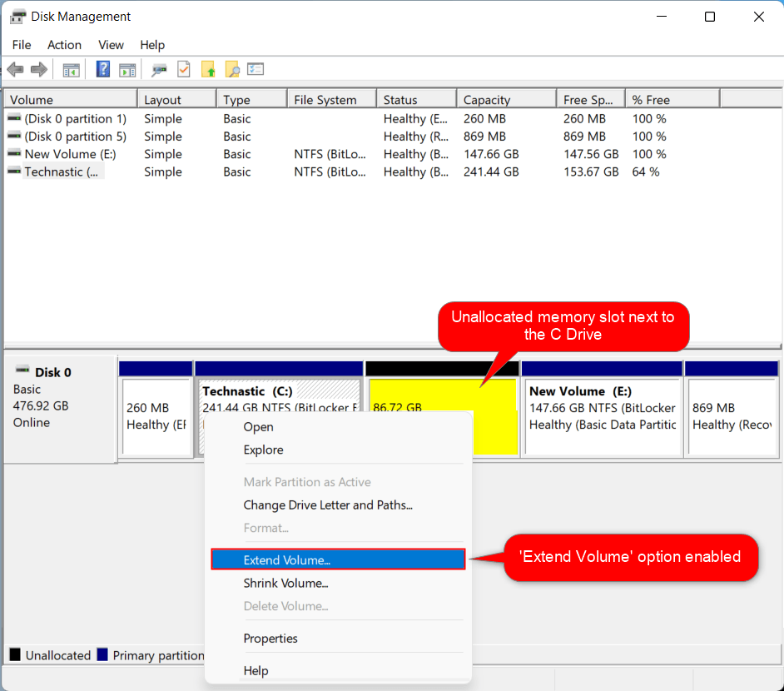Open the Action menu

tap(64, 45)
